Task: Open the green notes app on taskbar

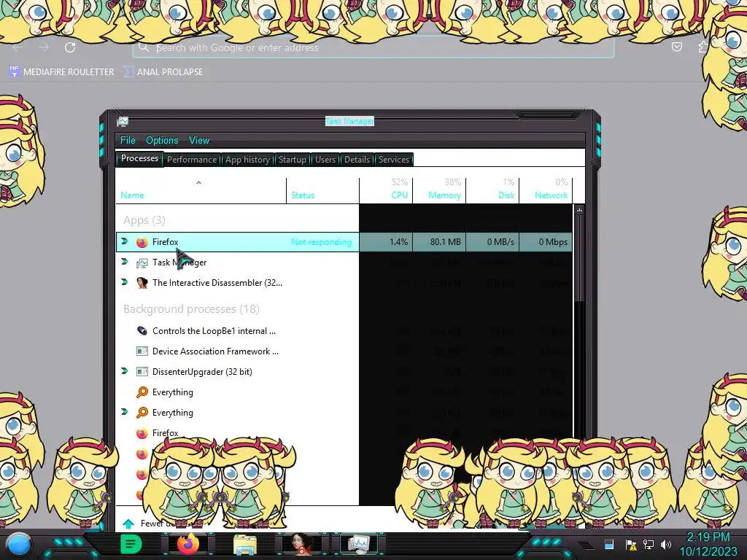Action: (x=131, y=544)
